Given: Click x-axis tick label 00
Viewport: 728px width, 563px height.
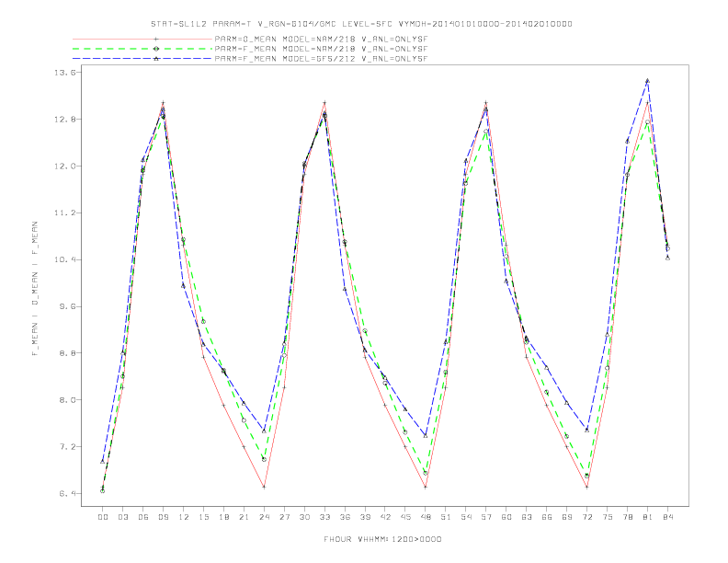Looking at the screenshot, I should (103, 517).
